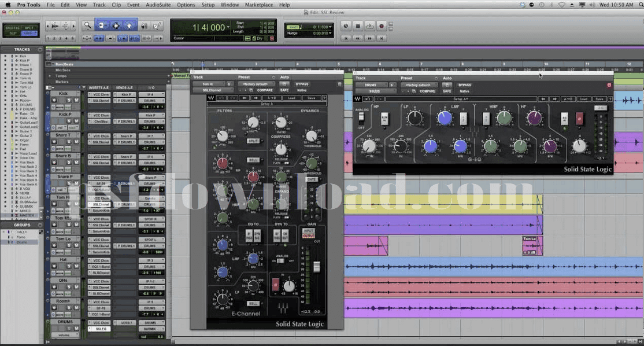Click the blue LMF gain knob on G-EQ
The width and height of the screenshot is (644, 346).
point(445,119)
